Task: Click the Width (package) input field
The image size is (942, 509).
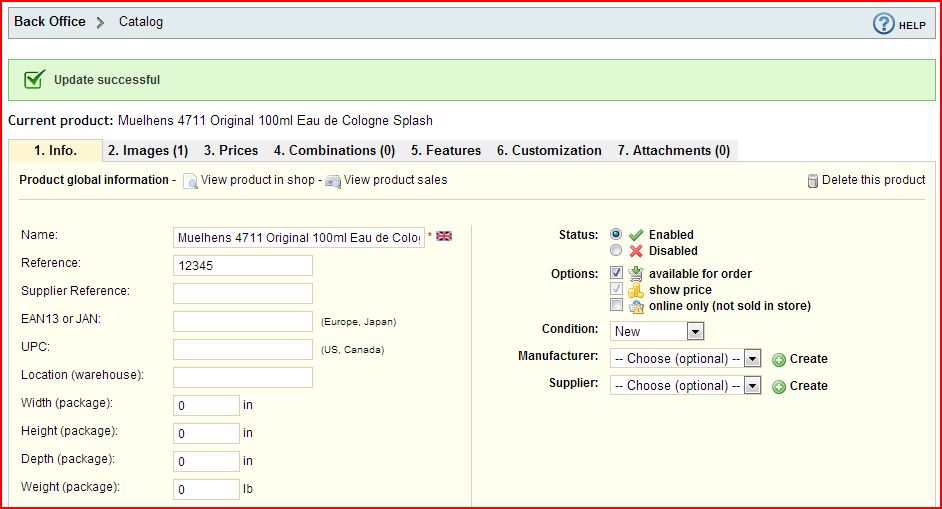Action: pos(206,406)
